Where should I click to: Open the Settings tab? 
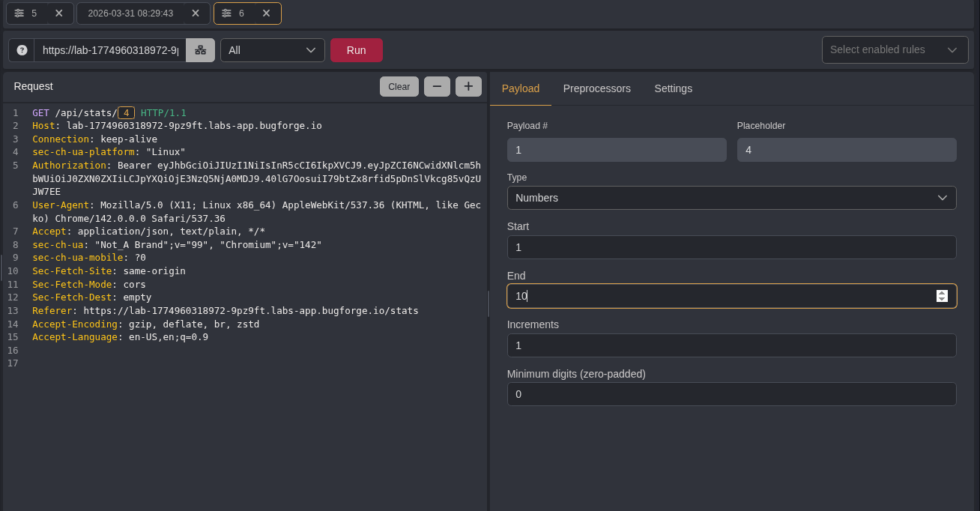673,88
